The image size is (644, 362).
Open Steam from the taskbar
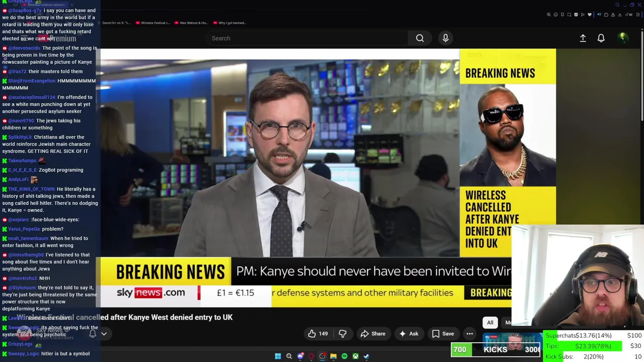tap(366, 356)
